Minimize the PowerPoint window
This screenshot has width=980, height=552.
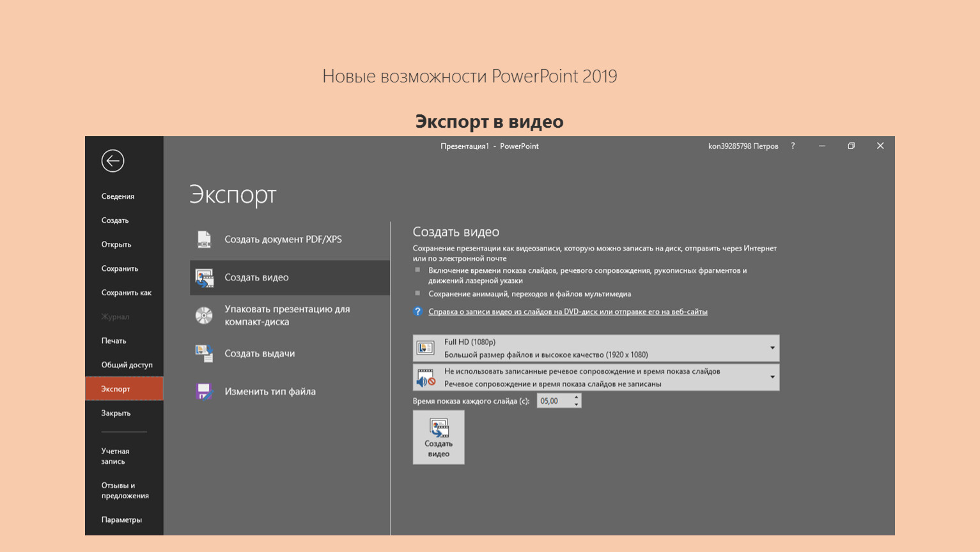point(822,146)
